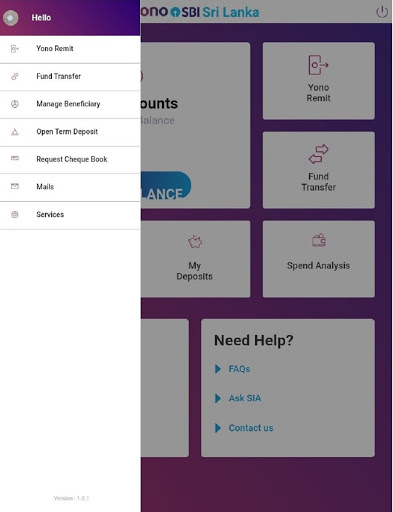Image resolution: width=393 pixels, height=512 pixels.
Task: Click the Open Term Deposit icon
Action: [15, 132]
